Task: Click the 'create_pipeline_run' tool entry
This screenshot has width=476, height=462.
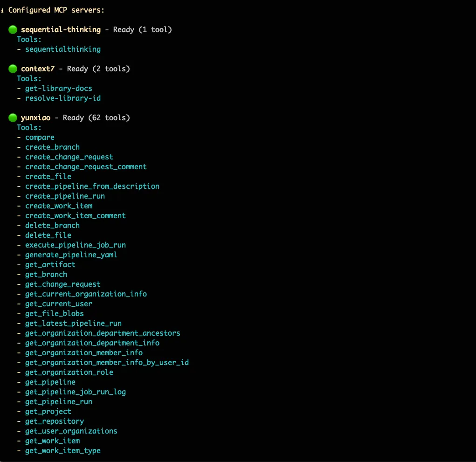Action: point(65,196)
